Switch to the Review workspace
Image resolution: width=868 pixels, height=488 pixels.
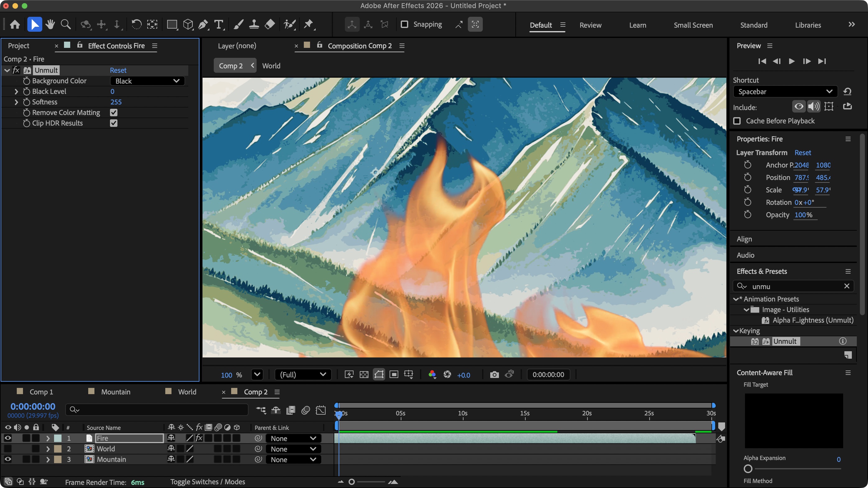click(x=590, y=25)
